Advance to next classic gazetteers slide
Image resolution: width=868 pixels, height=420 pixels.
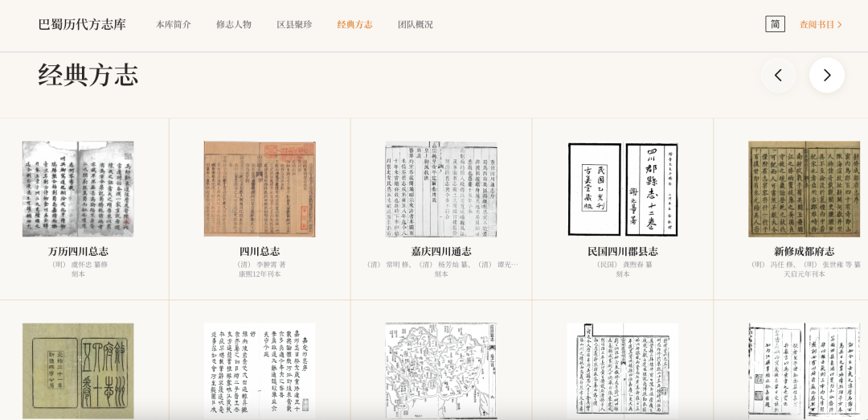826,75
